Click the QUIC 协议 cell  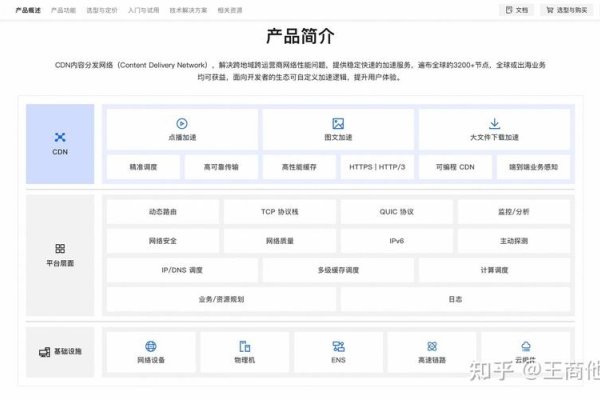pos(397,212)
